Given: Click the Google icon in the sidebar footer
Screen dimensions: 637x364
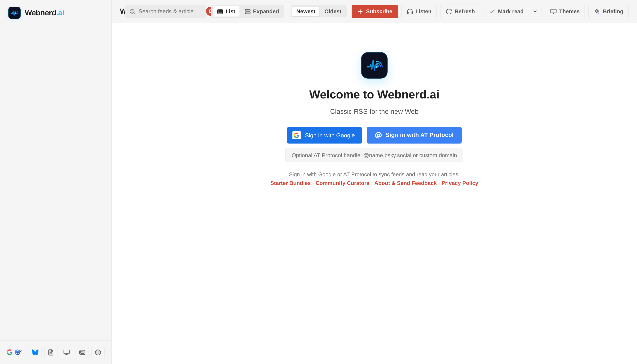Looking at the screenshot, I should click(10, 352).
